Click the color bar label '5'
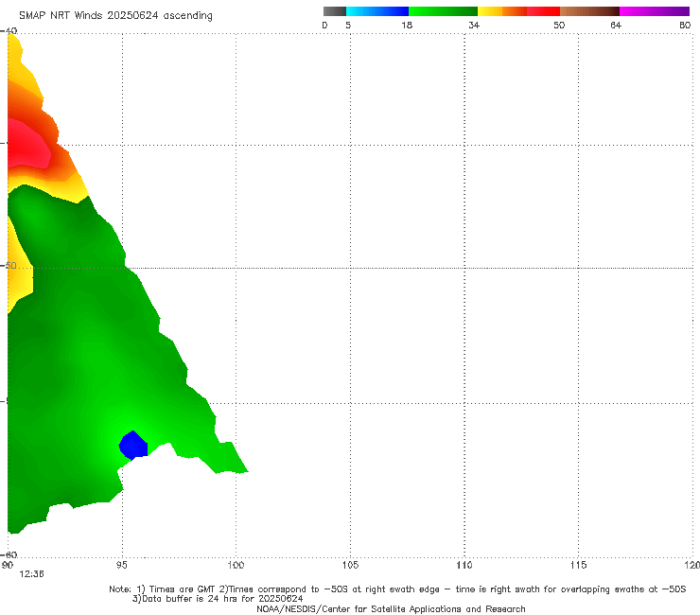The image size is (700, 615). tap(348, 26)
